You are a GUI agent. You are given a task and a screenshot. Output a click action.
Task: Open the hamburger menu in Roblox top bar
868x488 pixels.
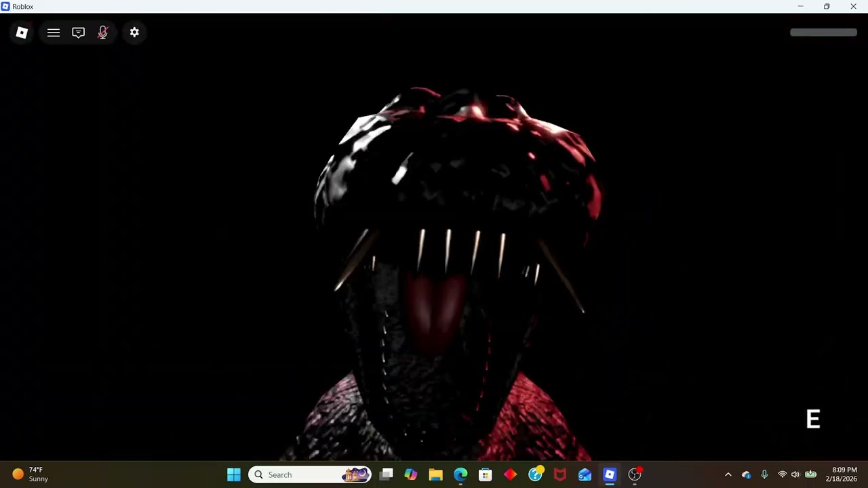(54, 33)
